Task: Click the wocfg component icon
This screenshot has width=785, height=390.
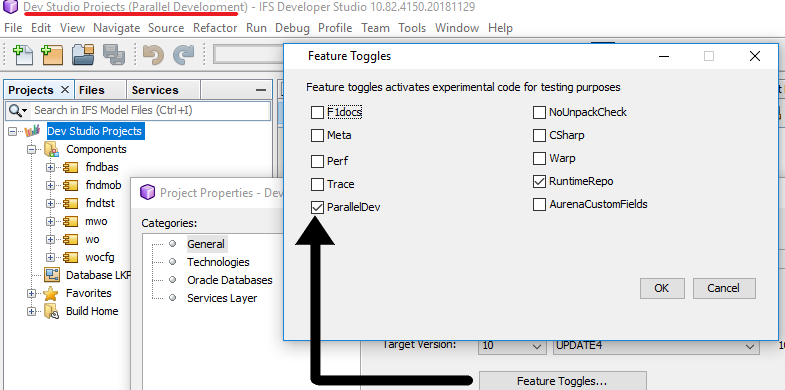Action: tap(71, 257)
